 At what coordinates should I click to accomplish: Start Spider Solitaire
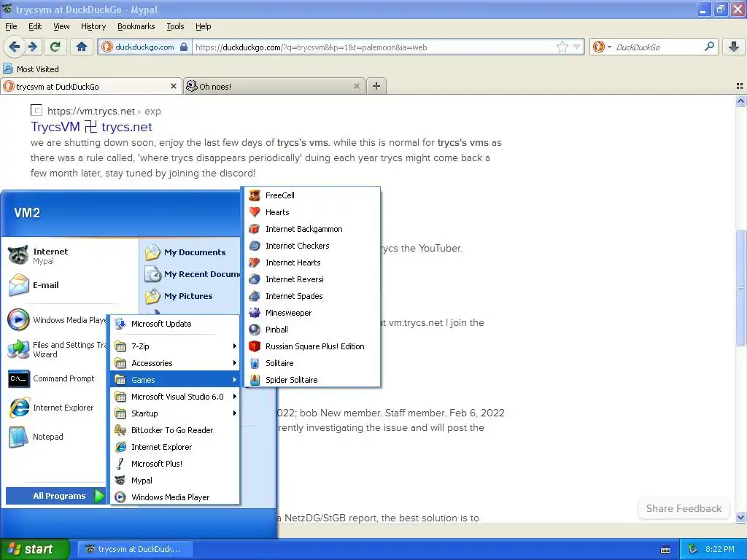[x=312, y=379]
